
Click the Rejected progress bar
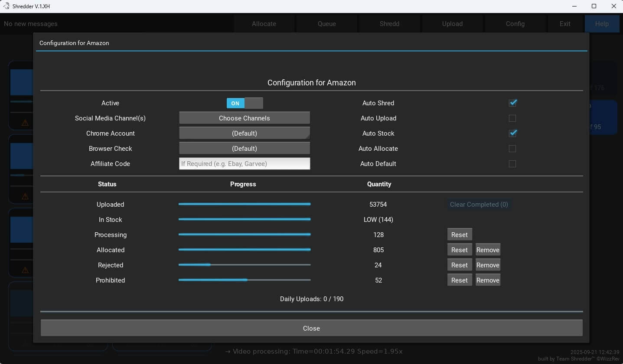tap(245, 265)
